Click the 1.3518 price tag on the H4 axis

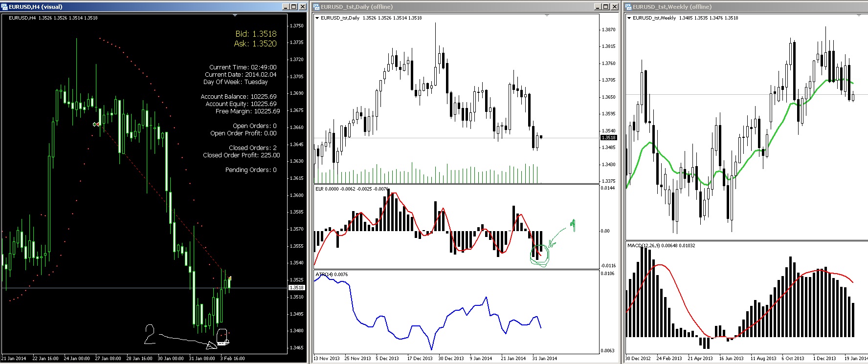(297, 288)
